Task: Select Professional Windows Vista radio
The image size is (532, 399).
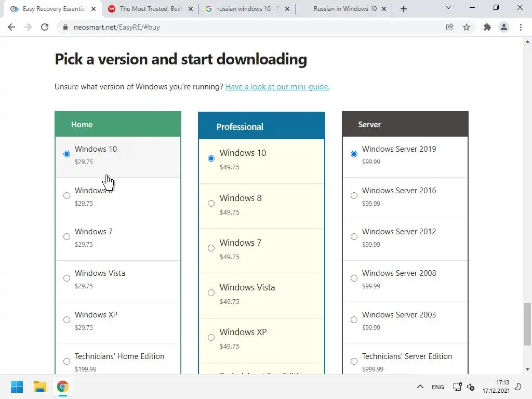Action: coord(211,293)
